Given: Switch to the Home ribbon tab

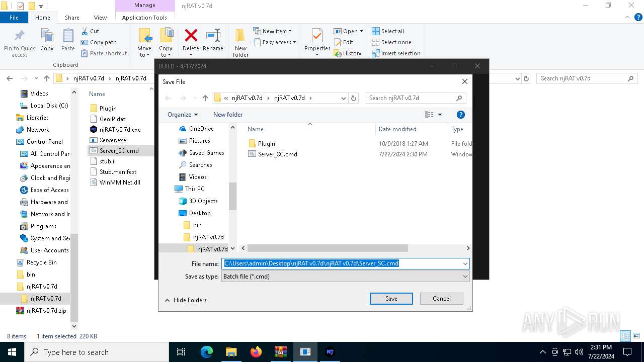Looking at the screenshot, I should point(43,18).
